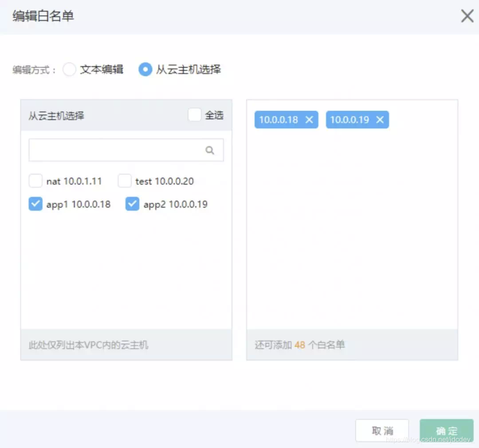Click the 取消 cancel button
This screenshot has width=479, height=448.
tap(382, 430)
